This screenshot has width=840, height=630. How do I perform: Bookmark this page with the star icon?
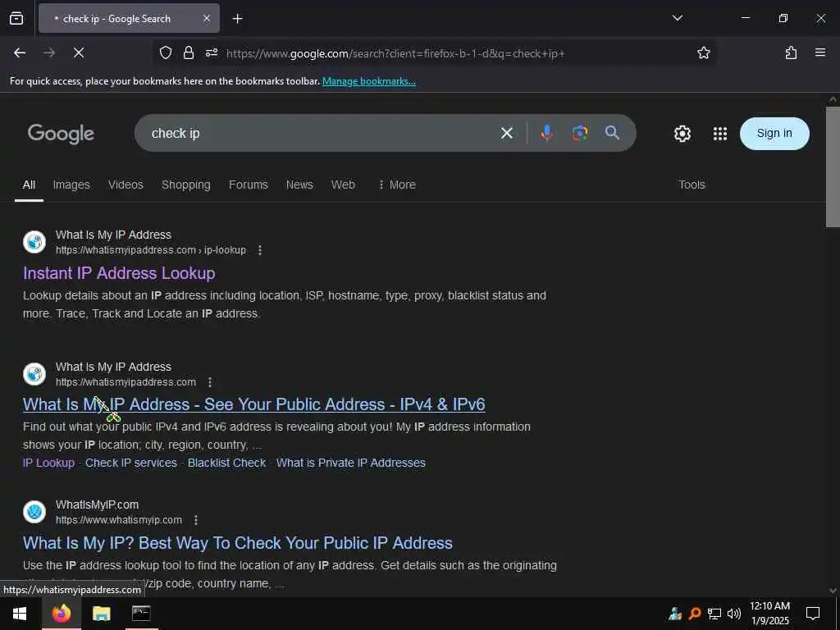tap(703, 52)
